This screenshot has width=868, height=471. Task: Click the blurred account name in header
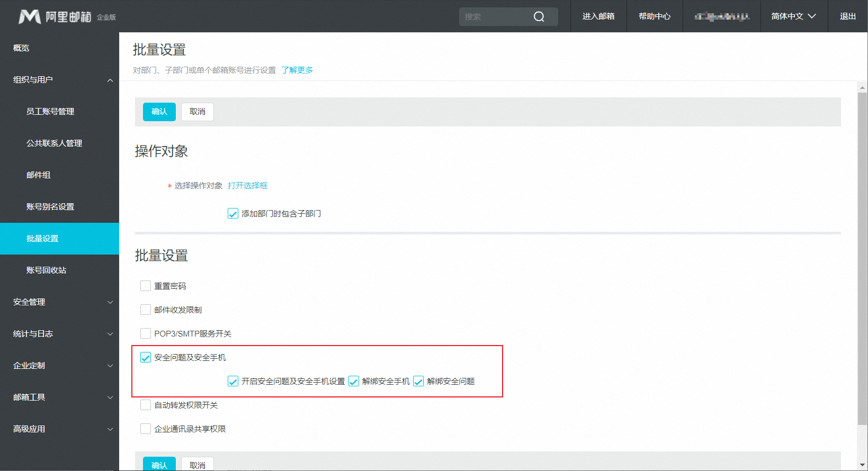pos(722,16)
